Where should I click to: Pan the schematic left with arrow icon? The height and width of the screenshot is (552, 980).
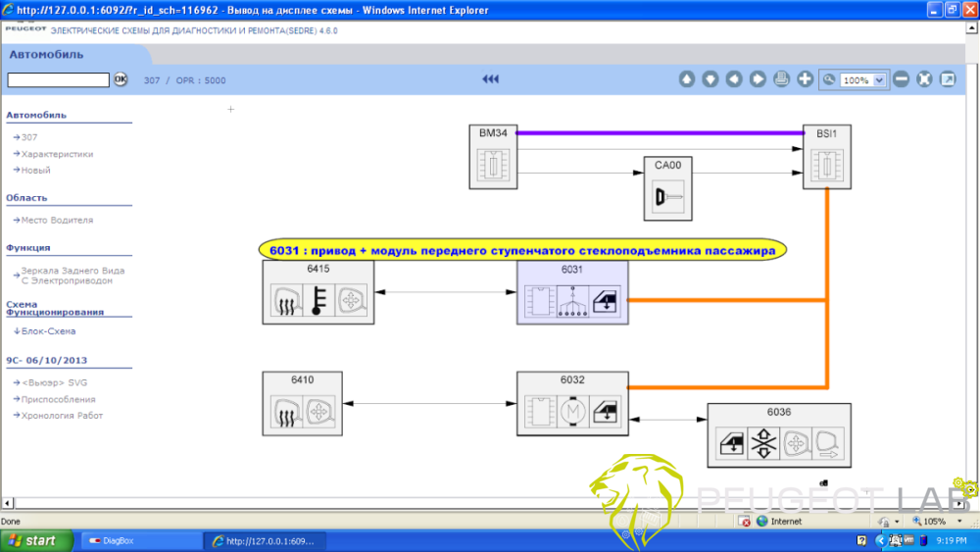734,79
